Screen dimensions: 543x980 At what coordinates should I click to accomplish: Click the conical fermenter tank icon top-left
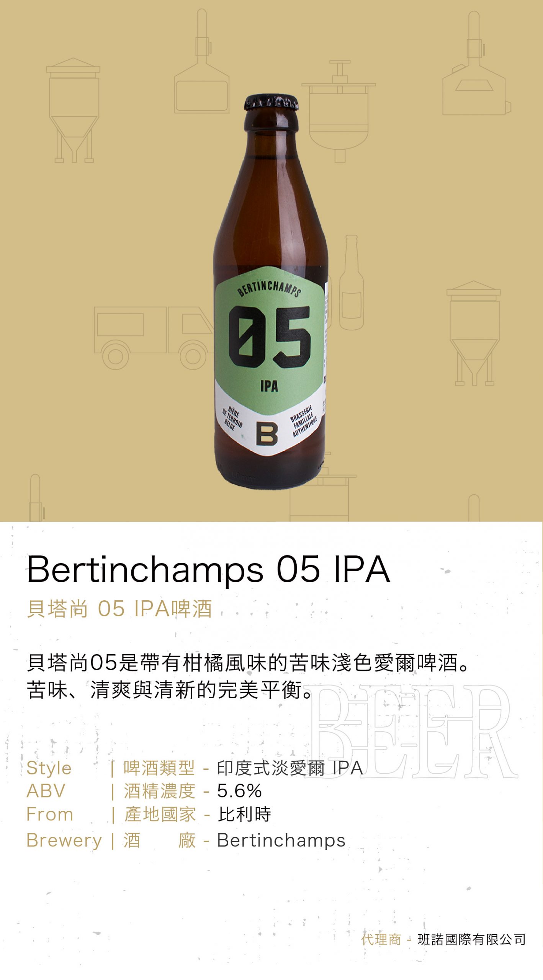click(x=73, y=110)
